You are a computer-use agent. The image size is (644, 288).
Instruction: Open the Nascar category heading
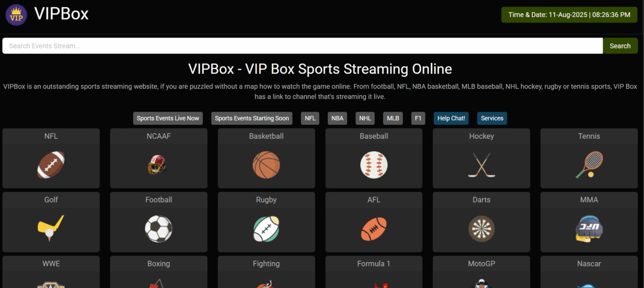[x=589, y=263]
